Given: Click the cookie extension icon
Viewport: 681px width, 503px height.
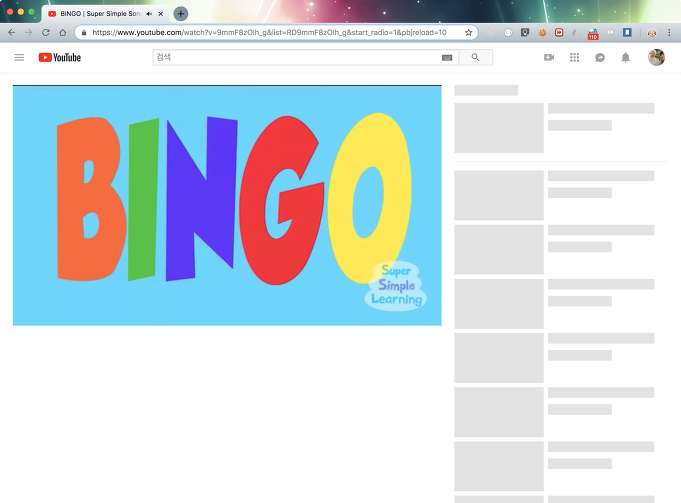Looking at the screenshot, I should click(x=542, y=33).
